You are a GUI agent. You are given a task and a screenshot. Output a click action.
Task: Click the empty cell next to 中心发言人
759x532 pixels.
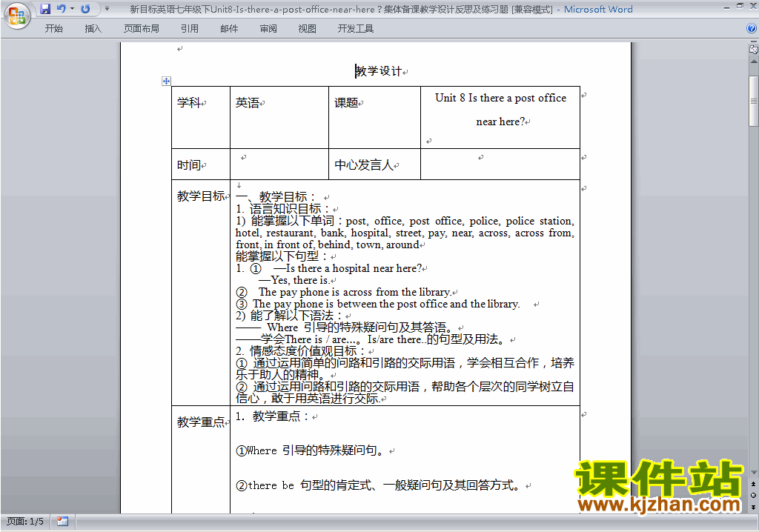500,164
